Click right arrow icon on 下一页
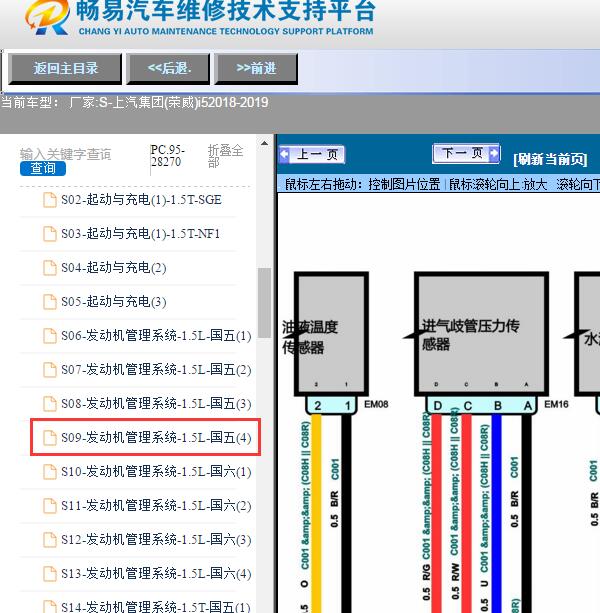The height and width of the screenshot is (613, 600). pyautogui.click(x=494, y=153)
